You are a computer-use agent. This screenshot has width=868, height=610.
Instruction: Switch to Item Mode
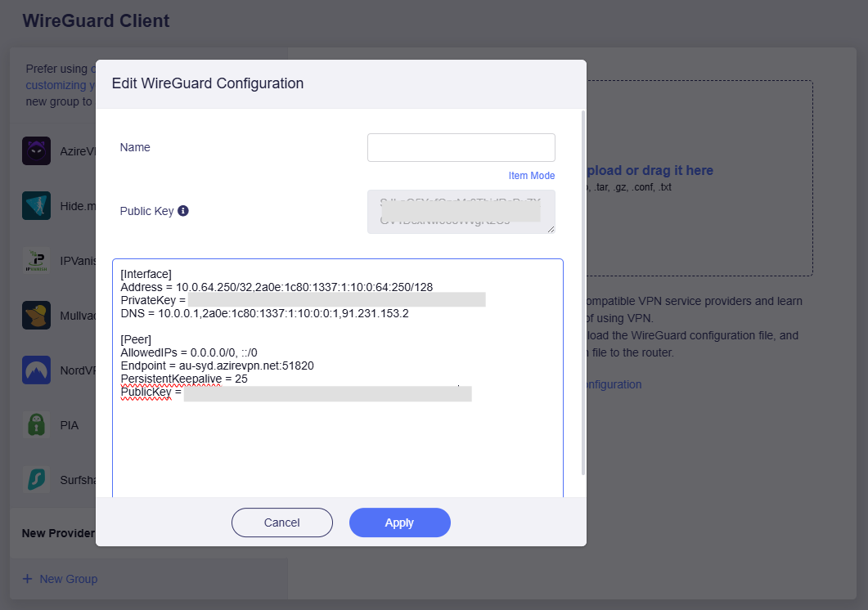[531, 176]
